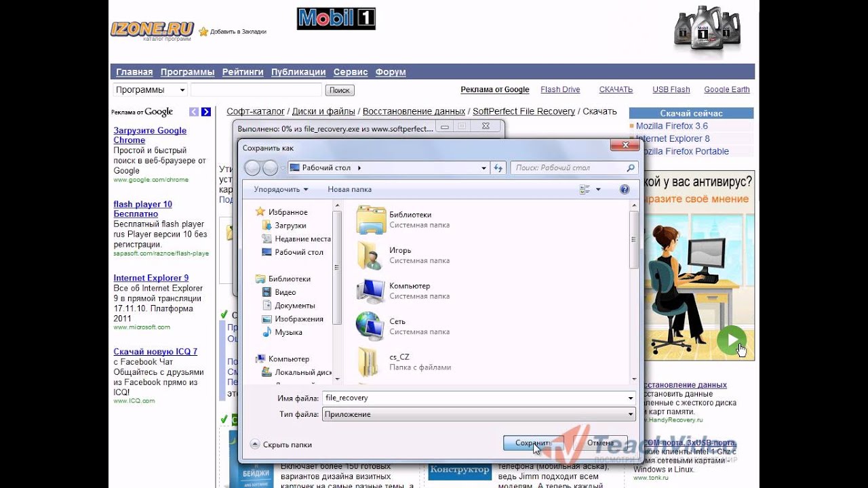The height and width of the screenshot is (488, 868).
Task: Click the change view icon in dialog toolbar
Action: click(x=585, y=190)
